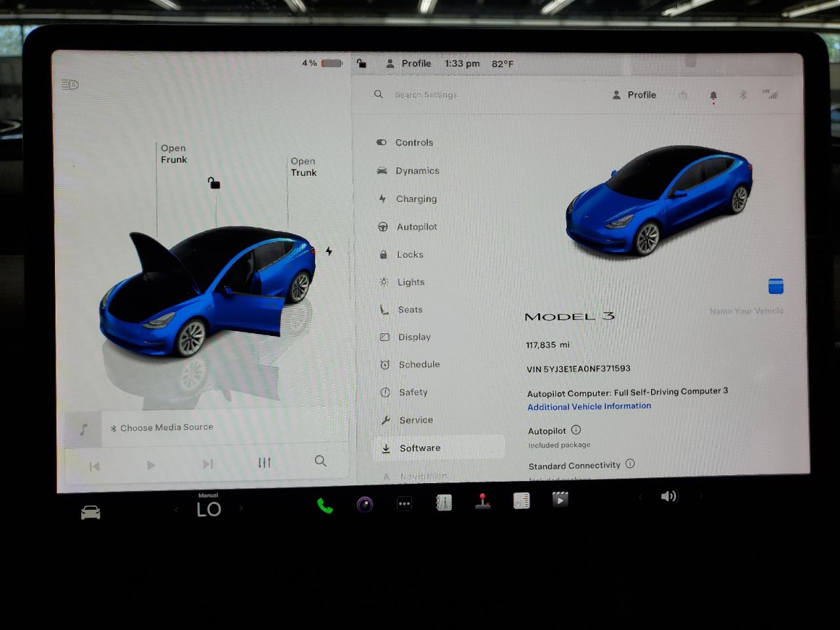Open the Phone app
The width and height of the screenshot is (840, 630).
click(325, 506)
